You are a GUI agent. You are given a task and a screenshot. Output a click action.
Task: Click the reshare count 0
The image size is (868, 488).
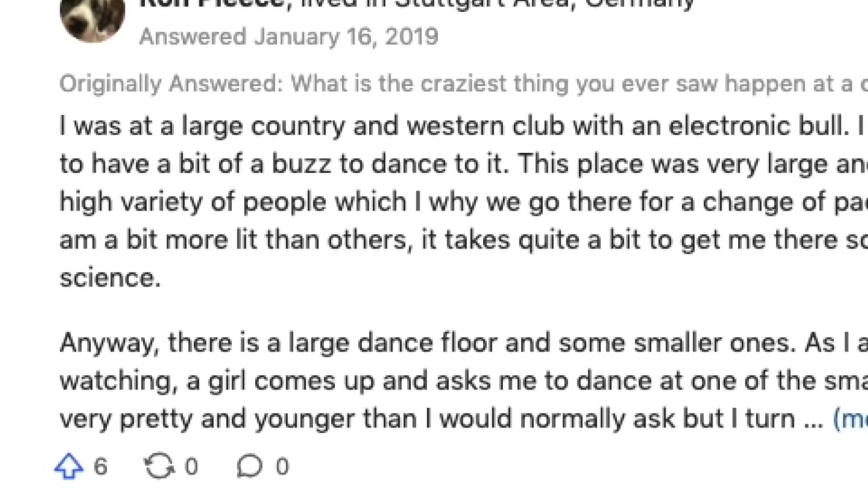tap(191, 466)
